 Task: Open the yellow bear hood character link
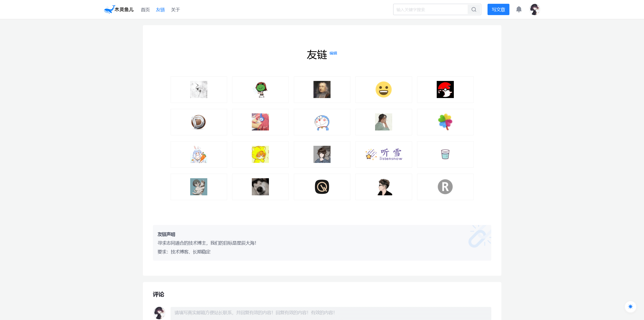point(260,154)
